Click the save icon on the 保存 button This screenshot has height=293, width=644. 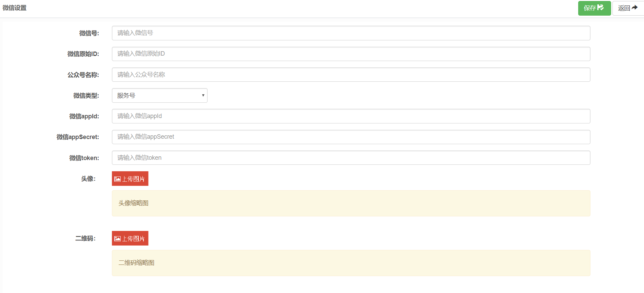tap(601, 7)
